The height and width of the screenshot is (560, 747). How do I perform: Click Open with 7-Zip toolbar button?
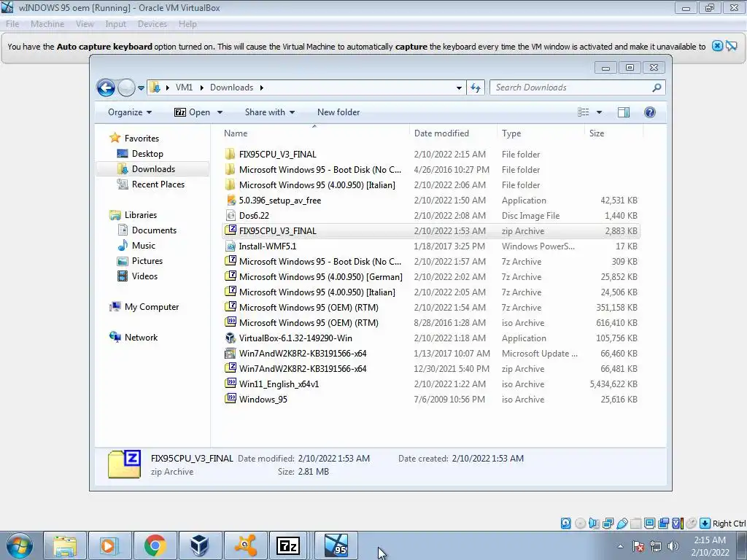pyautogui.click(x=193, y=112)
